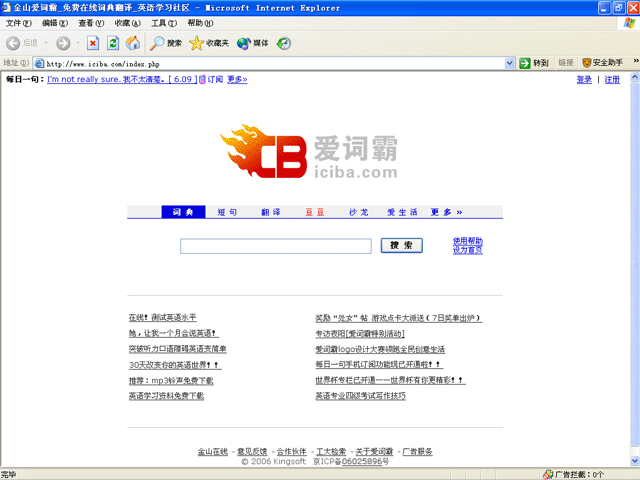This screenshot has height=480, width=640.
Task: Open daily sentence "I'm not really sure" link
Action: 122,79
